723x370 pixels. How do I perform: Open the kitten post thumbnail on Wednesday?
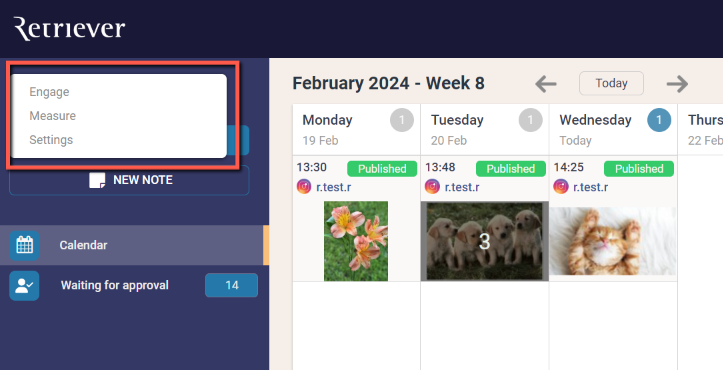[613, 241]
